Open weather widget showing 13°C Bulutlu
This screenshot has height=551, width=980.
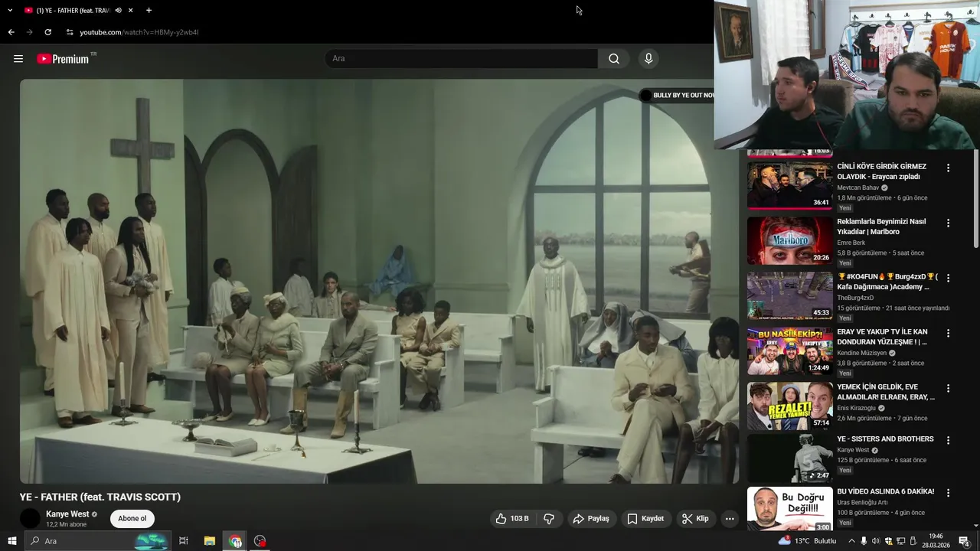(x=808, y=541)
